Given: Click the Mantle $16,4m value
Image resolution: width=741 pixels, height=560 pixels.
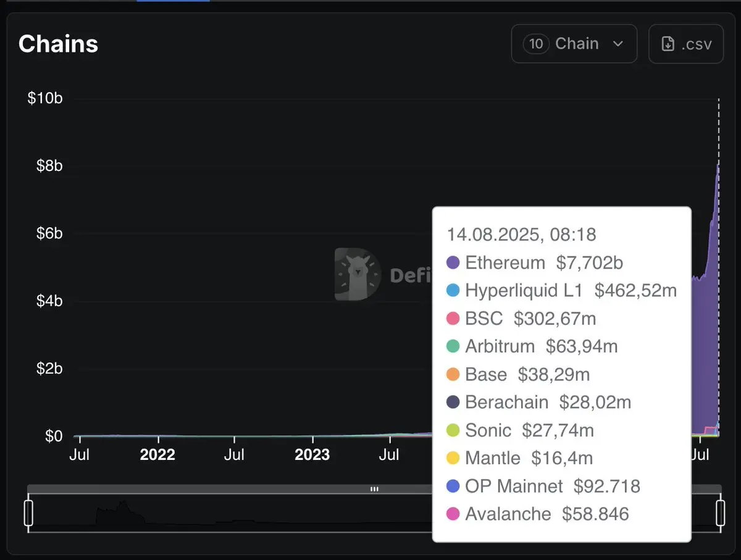Looking at the screenshot, I should tap(562, 458).
